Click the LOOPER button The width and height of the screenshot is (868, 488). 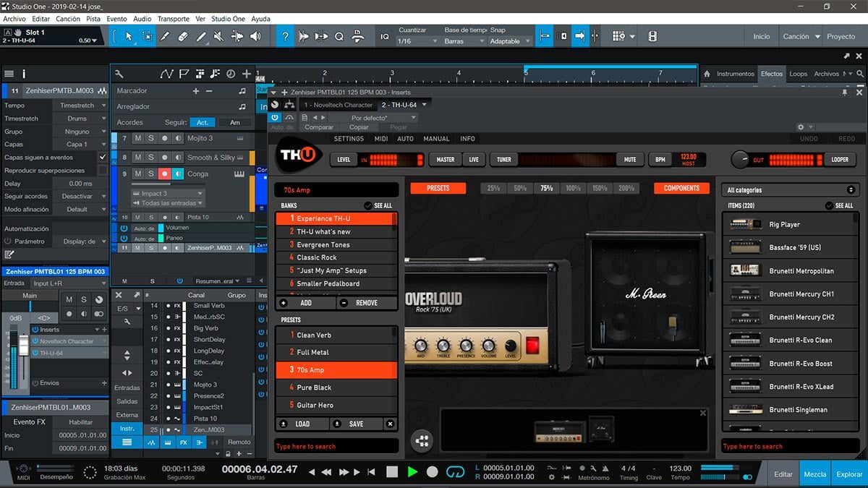840,160
